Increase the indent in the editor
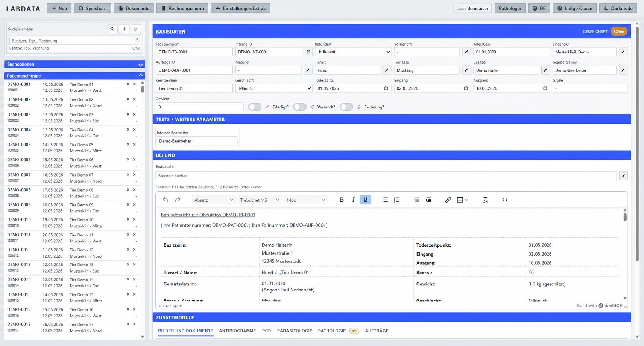The width and height of the screenshot is (644, 346). coord(428,200)
